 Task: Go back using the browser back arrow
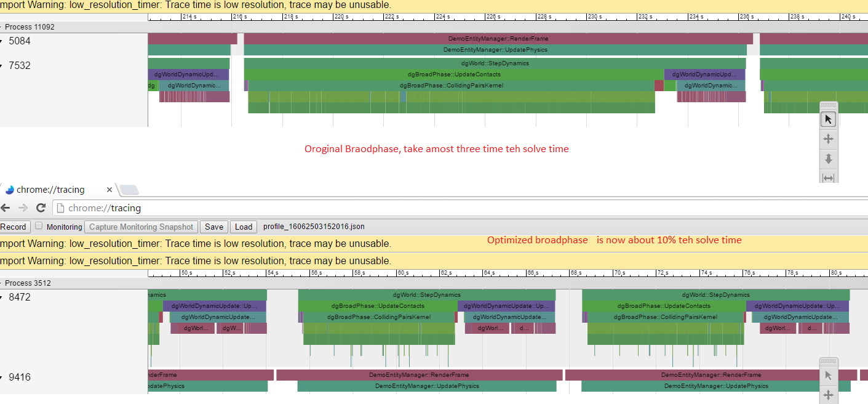tap(6, 208)
